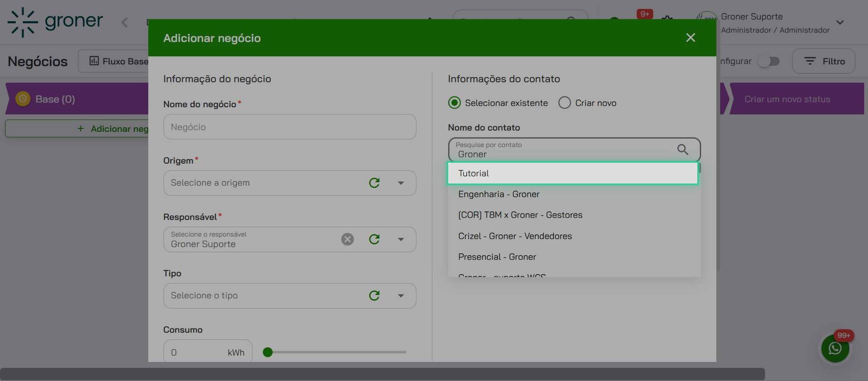Focus the Pesquise por contato search field

click(x=574, y=149)
